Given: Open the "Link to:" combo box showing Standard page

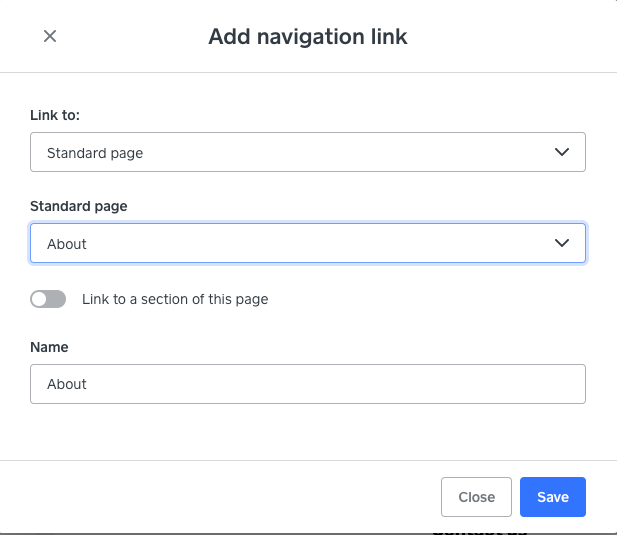Looking at the screenshot, I should [x=300, y=153].
